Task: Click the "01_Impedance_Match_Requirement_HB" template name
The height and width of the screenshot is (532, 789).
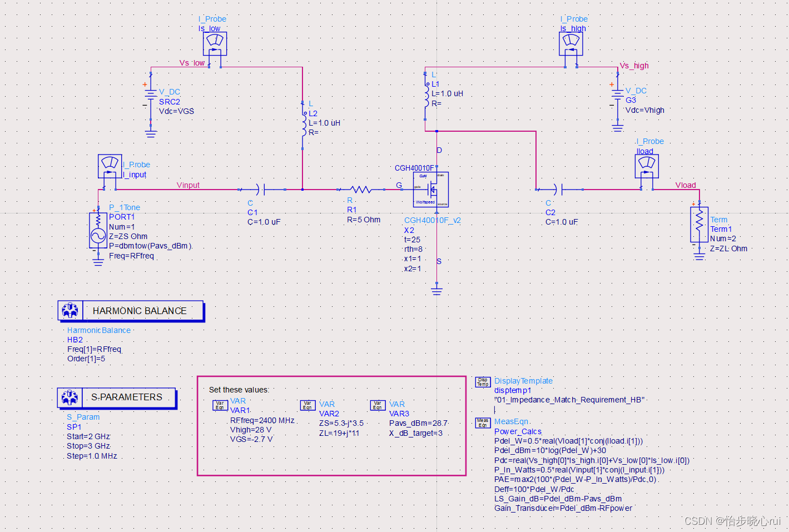Action: point(569,400)
